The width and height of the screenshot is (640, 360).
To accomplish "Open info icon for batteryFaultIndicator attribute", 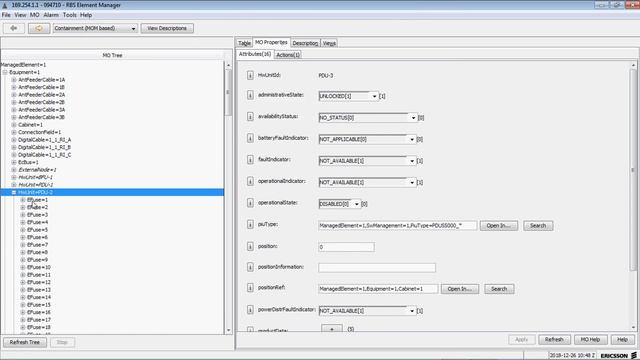I will point(250,138).
